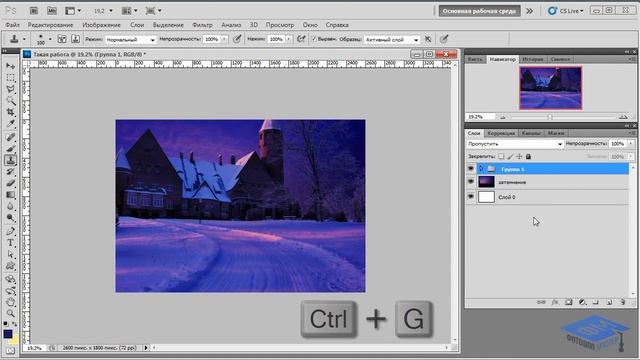640x360 pixels.
Task: Select the Gradient tool
Action: coord(11,195)
